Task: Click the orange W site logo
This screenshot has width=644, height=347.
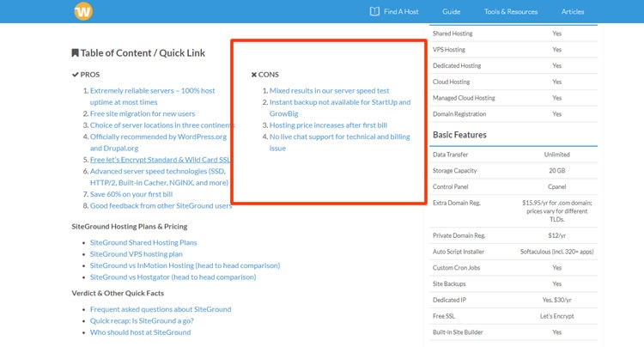Action: pos(83,11)
